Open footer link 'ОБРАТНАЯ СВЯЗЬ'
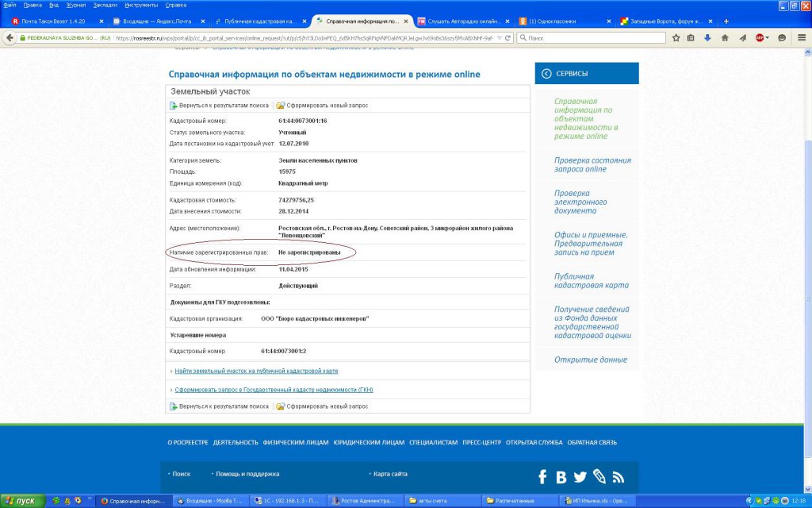812x508 pixels. coord(592,443)
